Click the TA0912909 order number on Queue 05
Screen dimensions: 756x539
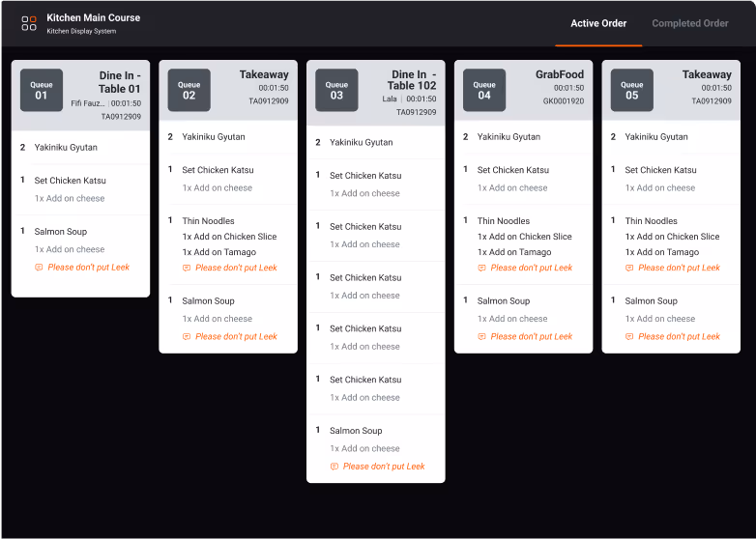click(x=712, y=101)
